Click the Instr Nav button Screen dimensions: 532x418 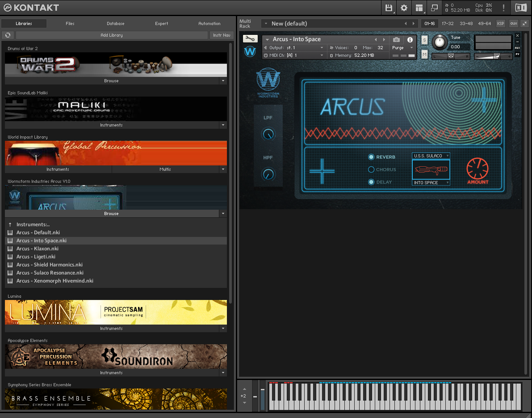(x=222, y=35)
